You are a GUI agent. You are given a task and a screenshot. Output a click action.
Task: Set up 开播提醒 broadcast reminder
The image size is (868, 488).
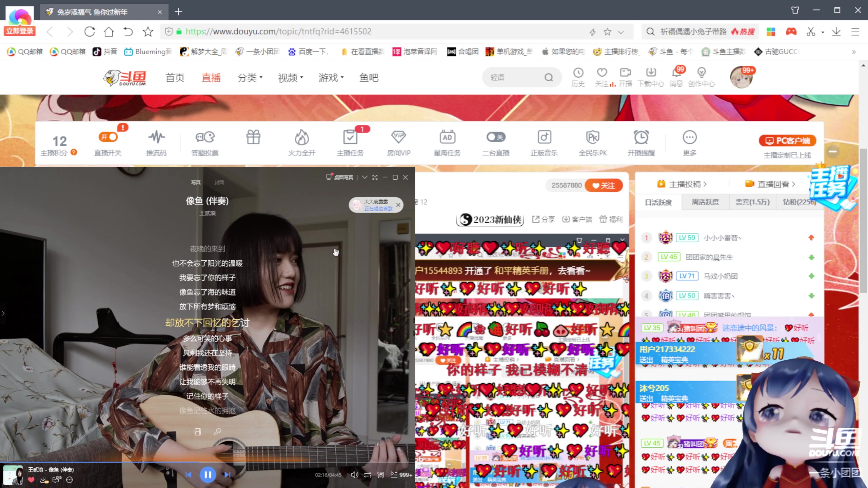[641, 142]
